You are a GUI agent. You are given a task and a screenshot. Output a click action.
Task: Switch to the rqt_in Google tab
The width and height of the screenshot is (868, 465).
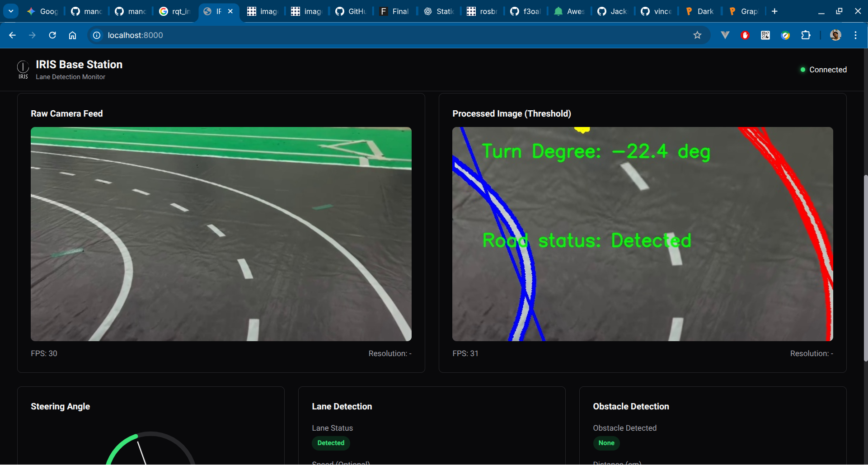(175, 11)
